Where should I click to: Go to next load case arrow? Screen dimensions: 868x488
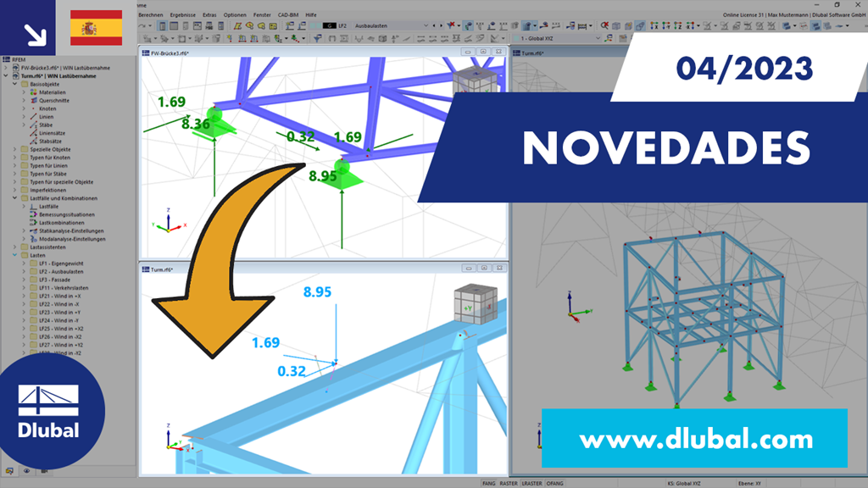[x=441, y=25]
